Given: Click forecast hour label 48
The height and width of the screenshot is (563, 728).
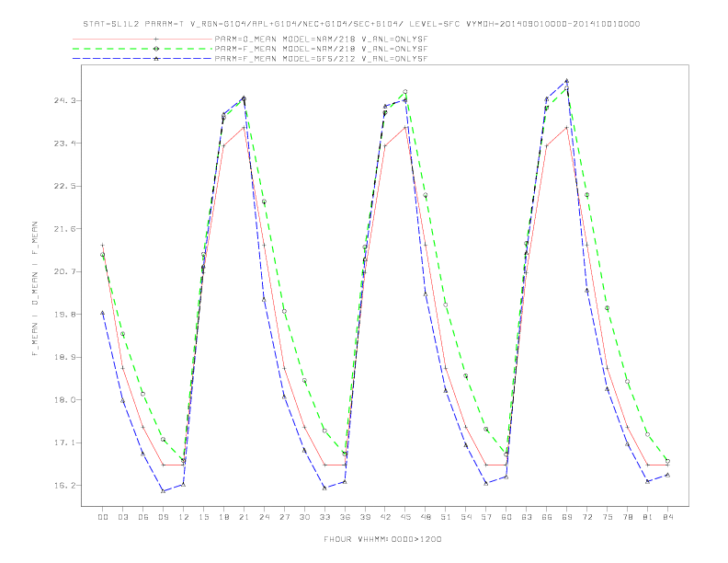Looking at the screenshot, I should [426, 517].
